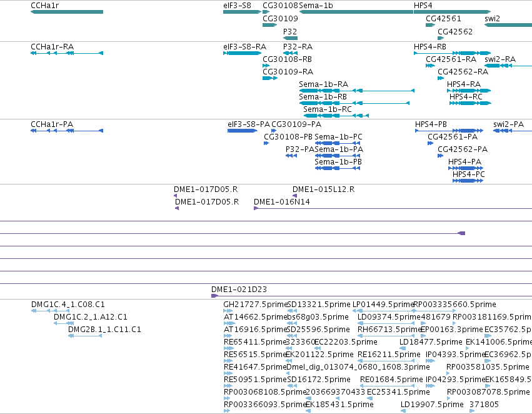
Task: Select RH66713.5prime EST label
Action: pyautogui.click(x=389, y=330)
